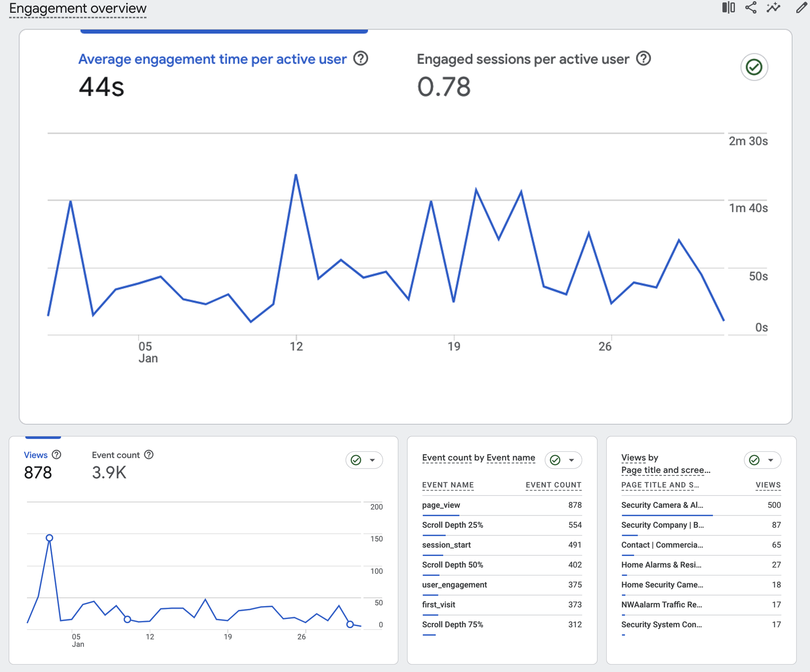Open the page_view event row
Image resolution: width=810 pixels, height=672 pixels.
tap(441, 505)
